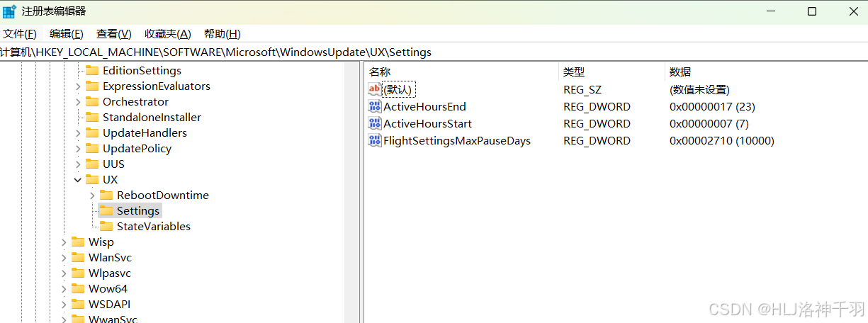868x323 pixels.
Task: Select the StandaloneInstaller folder icon
Action: coord(92,118)
